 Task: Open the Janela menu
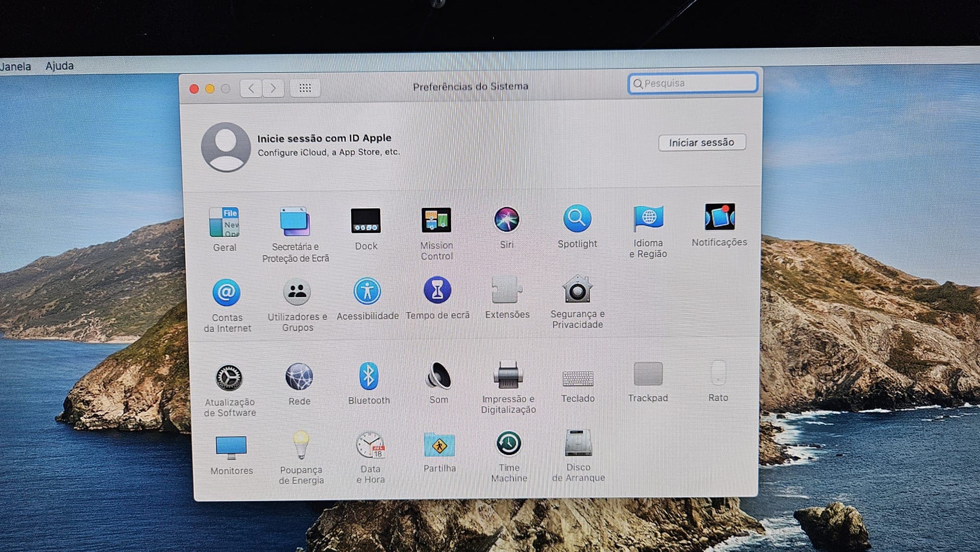point(15,66)
